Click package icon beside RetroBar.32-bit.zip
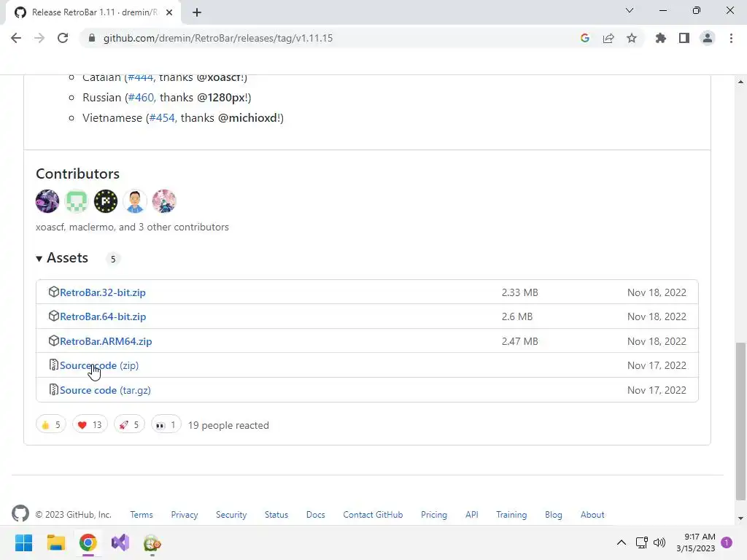This screenshot has height=560, width=747. pos(54,292)
